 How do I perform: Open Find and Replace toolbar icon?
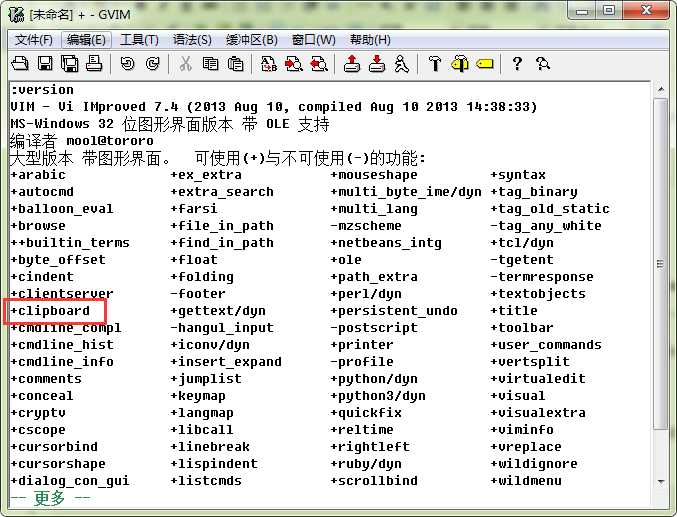(269, 64)
